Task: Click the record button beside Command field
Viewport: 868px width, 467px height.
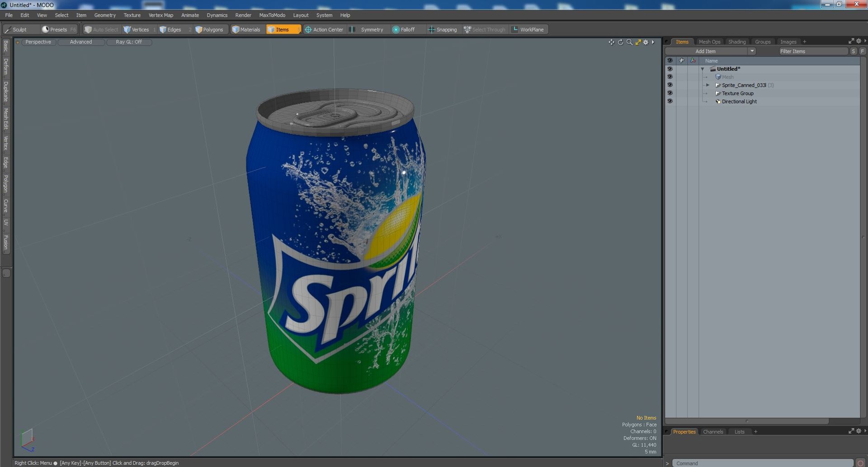Action: [x=861, y=463]
